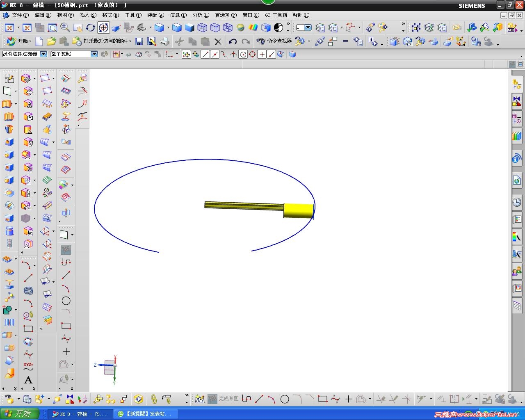Switch to NX 8 taskbar window button
Viewport: 525px width, 420px height.
pyautogui.click(x=80, y=414)
